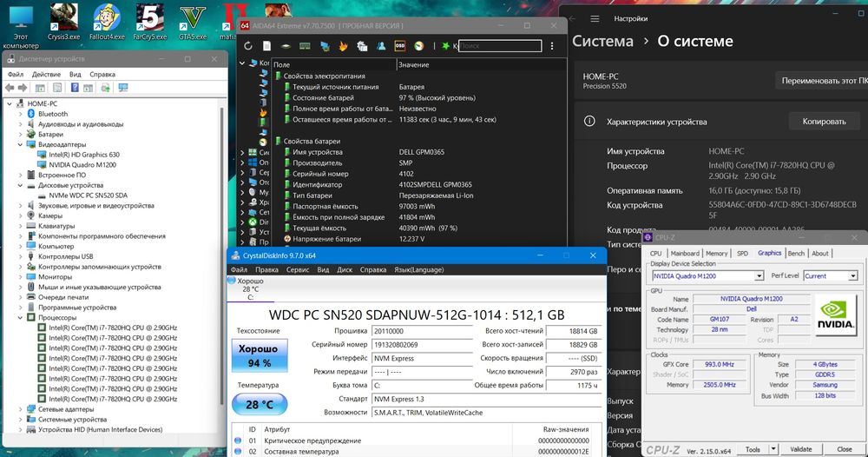Click the Refresh icon in AIDA64 toolbar
Viewport: 868px width, 457px height.
click(x=248, y=46)
